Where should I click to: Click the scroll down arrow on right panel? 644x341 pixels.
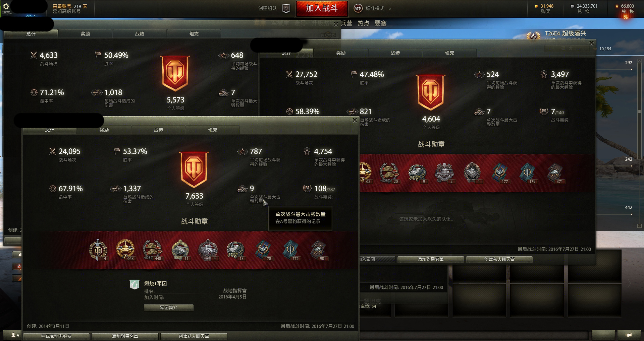639,226
